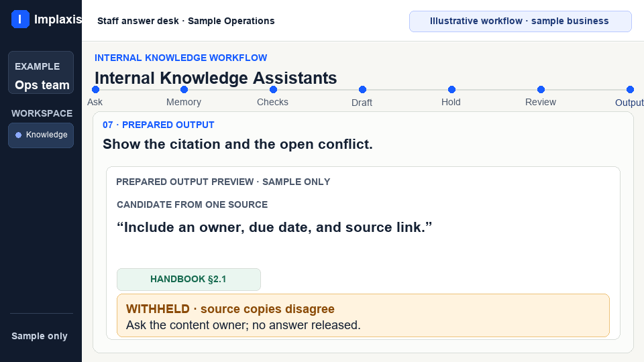Go to the Ask step marker
The image size is (644, 362).
pos(96,89)
